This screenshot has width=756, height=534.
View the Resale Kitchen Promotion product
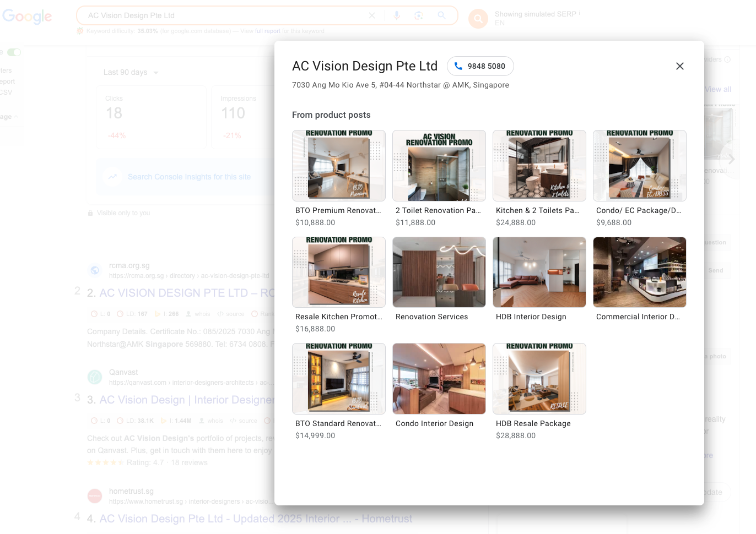tap(338, 272)
